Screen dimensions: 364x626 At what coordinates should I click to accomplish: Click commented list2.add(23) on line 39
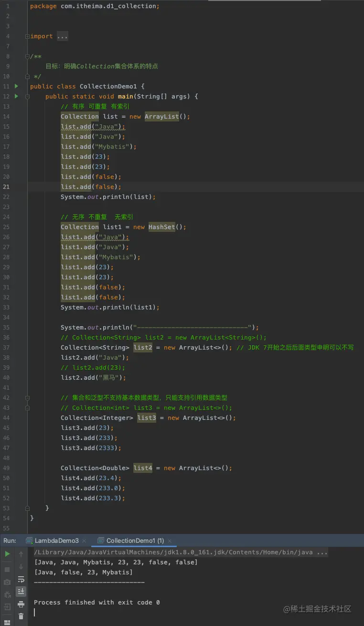93,368
